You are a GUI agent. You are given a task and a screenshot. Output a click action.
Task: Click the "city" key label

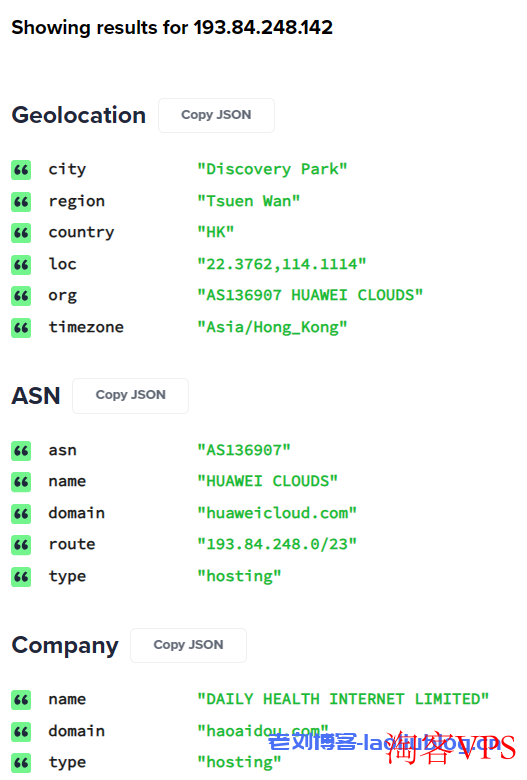pos(67,170)
